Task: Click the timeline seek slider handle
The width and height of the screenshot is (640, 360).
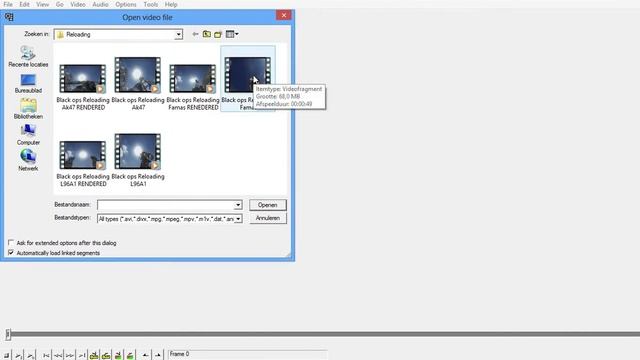Action: [x=8, y=334]
